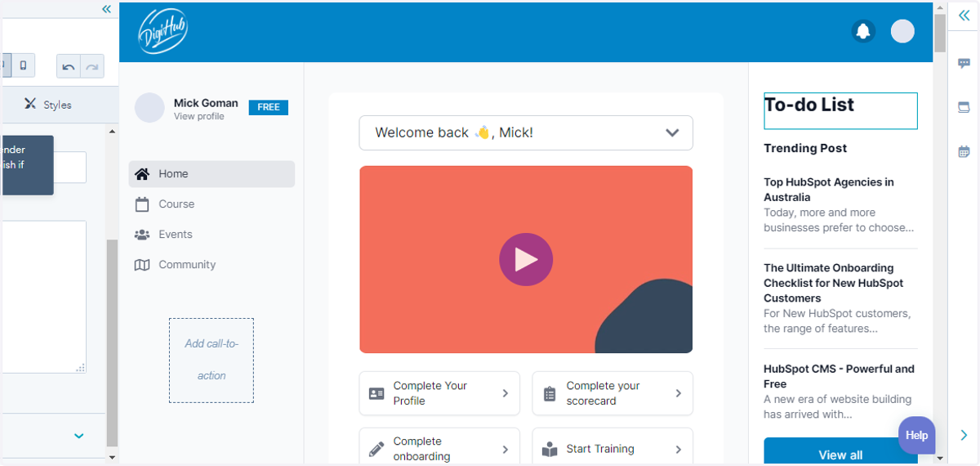Viewport: 980px width, 466px height.
Task: Click the right arrow at bottom of sidebar
Action: coord(964,435)
